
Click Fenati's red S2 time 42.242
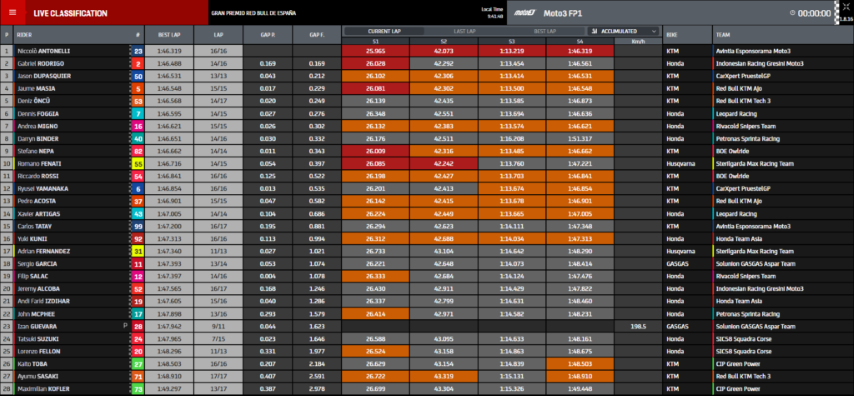pyautogui.click(x=444, y=163)
